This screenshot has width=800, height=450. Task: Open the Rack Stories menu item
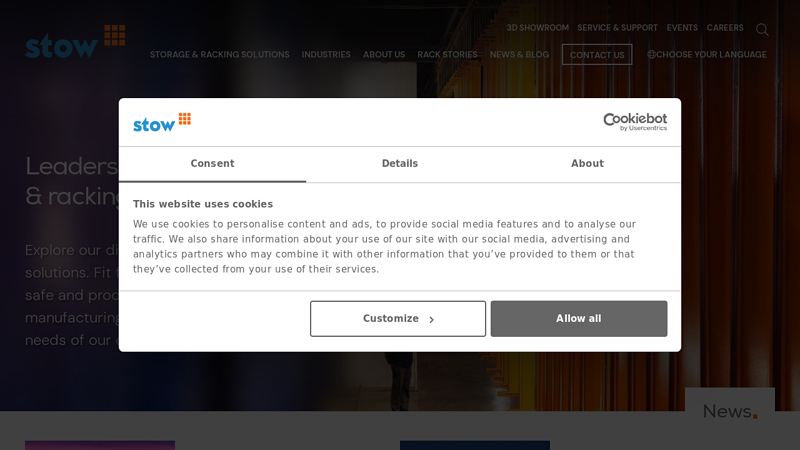point(447,55)
